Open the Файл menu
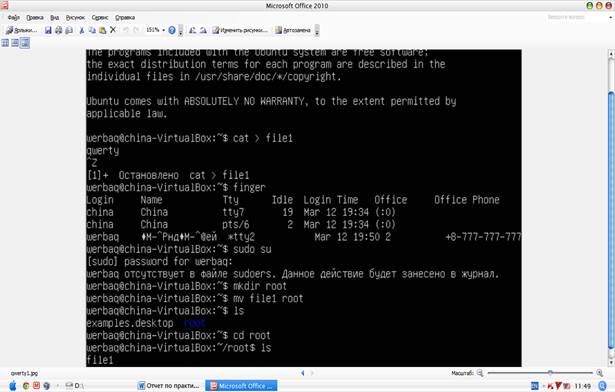 click(x=14, y=18)
